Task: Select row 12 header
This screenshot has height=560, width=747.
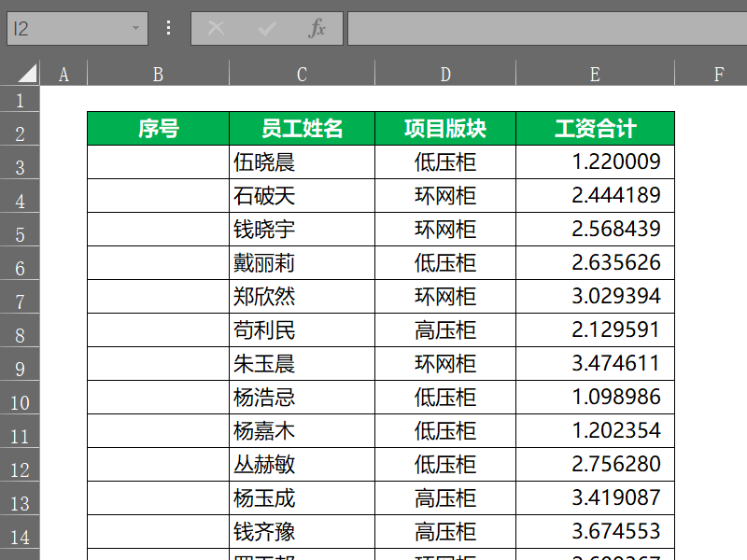Action: (x=20, y=464)
